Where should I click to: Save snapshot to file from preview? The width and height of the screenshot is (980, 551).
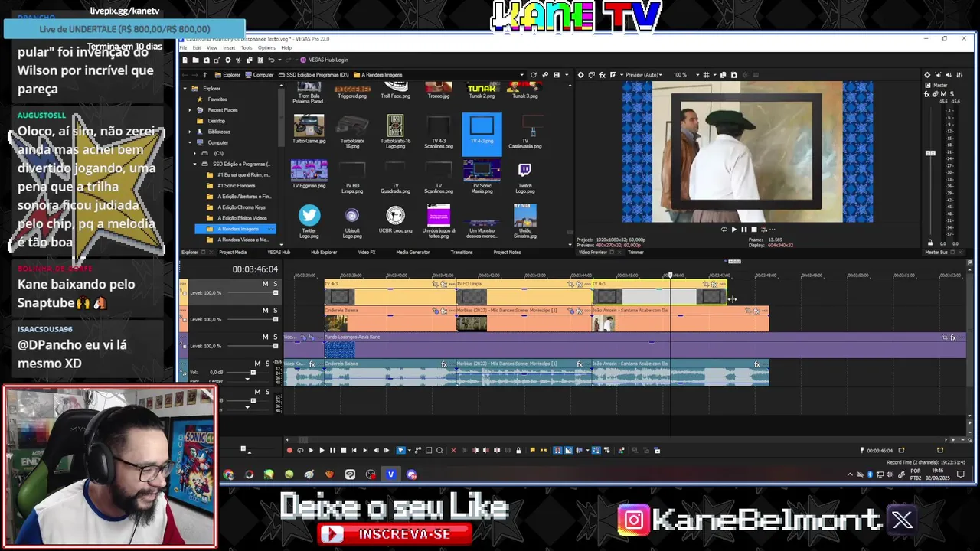point(733,75)
